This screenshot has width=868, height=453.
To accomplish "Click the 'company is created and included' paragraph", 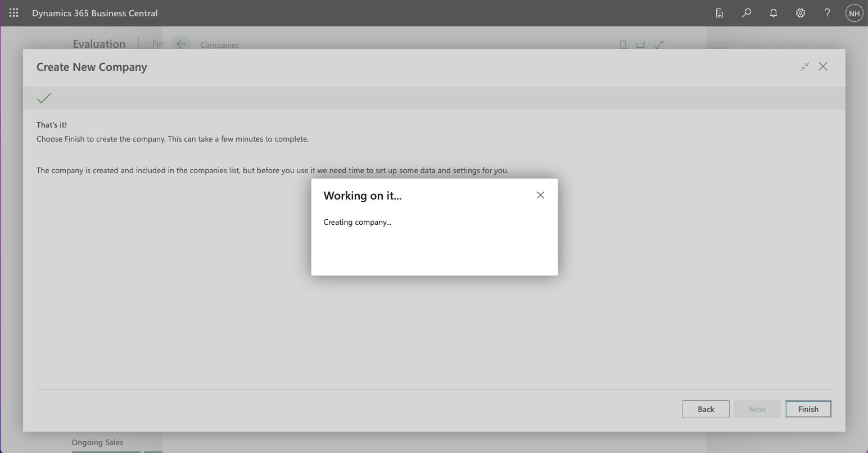I will [273, 170].
